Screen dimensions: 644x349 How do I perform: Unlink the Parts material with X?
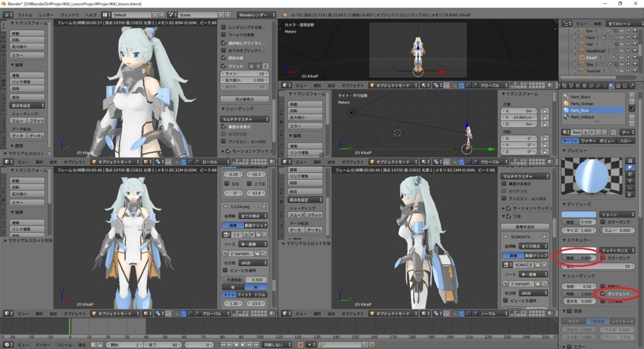[x=604, y=132]
